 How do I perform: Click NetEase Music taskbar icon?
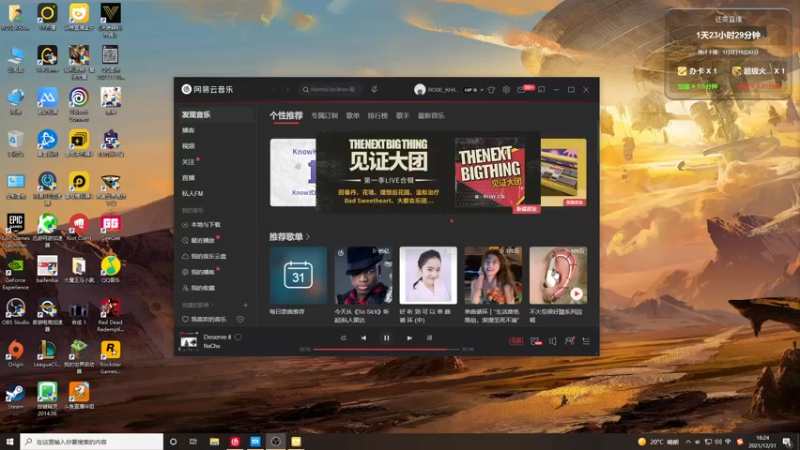(x=235, y=442)
